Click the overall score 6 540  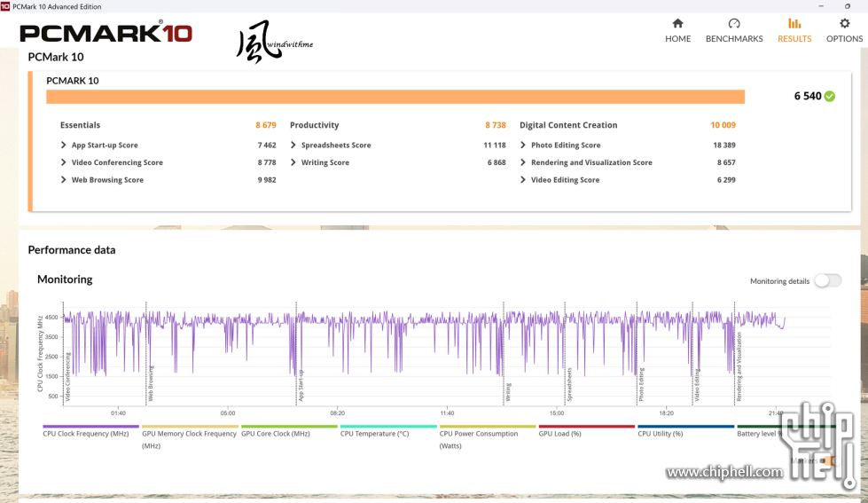tap(808, 97)
